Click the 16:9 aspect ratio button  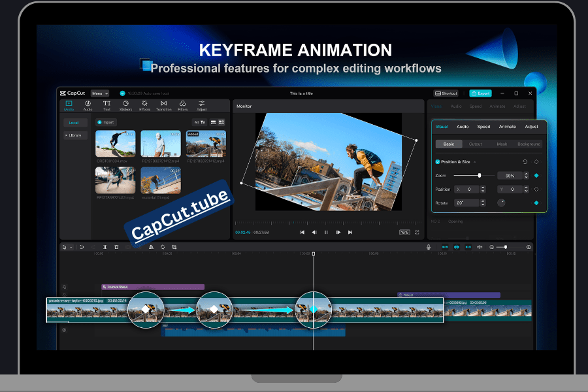pos(404,233)
